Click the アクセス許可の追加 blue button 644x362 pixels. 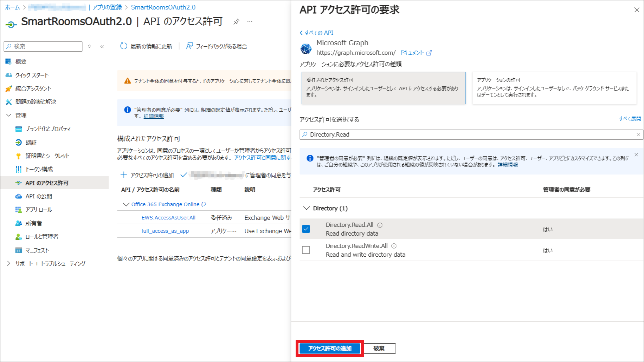tap(329, 348)
